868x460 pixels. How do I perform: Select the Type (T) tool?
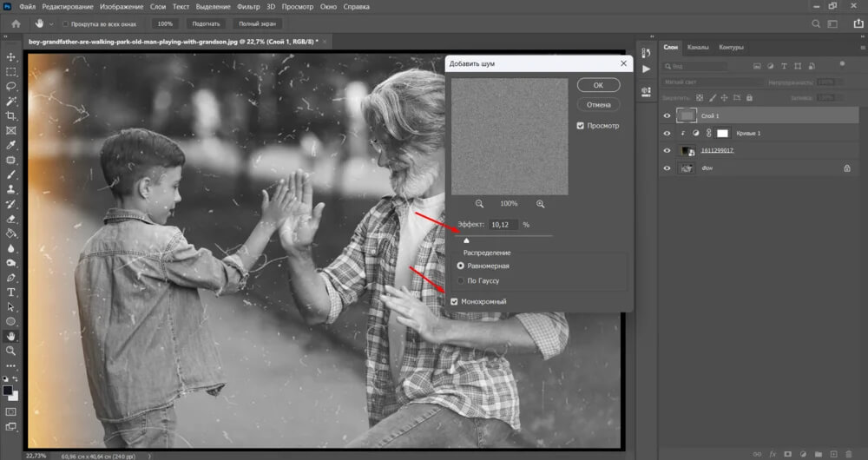[11, 292]
